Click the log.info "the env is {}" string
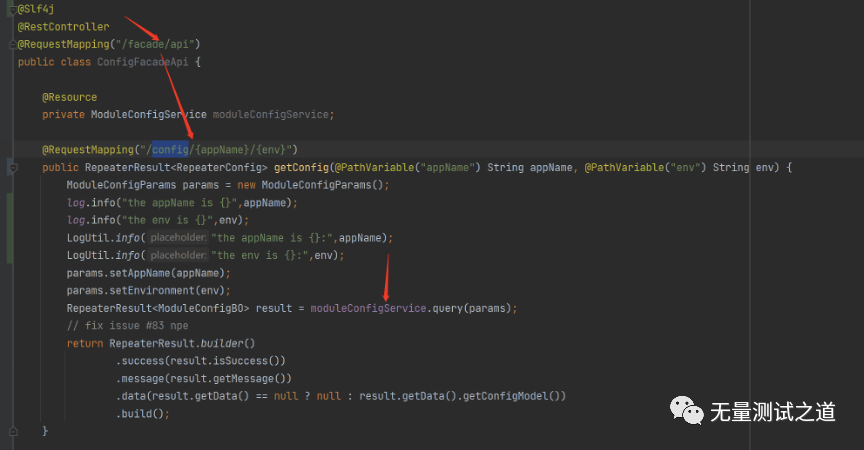Image resolution: width=864 pixels, height=450 pixels. coord(167,220)
